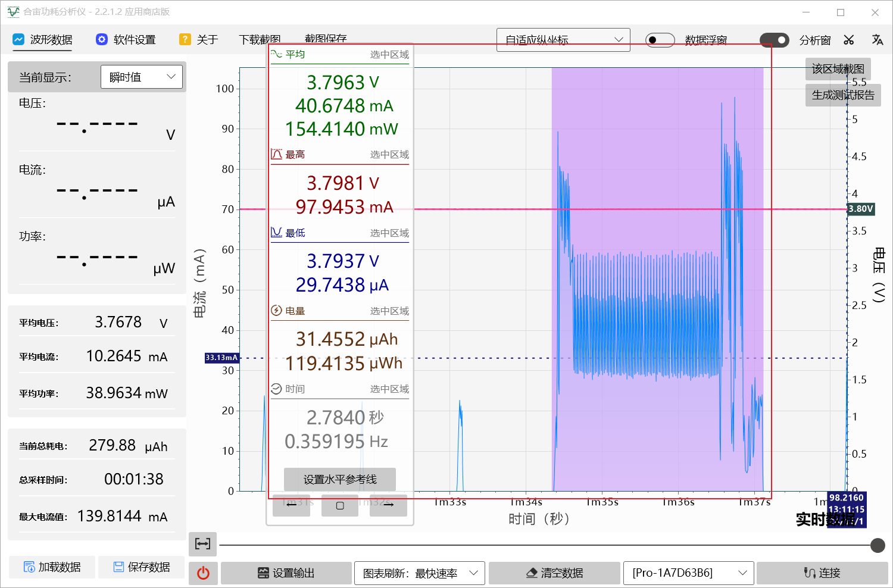Viewport: 893px width, 588px height.
Task: Click the right arrow button in the analysis window
Action: (x=388, y=505)
